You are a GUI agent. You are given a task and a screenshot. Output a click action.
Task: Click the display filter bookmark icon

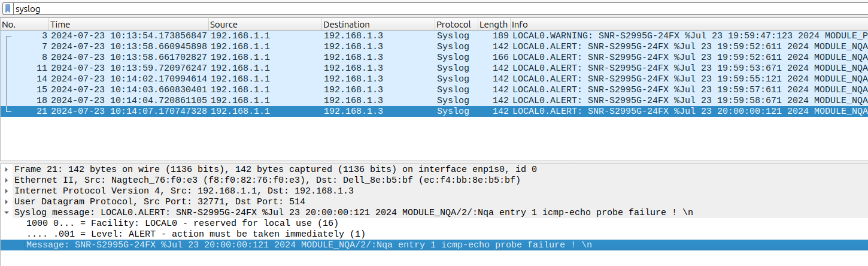point(7,9)
